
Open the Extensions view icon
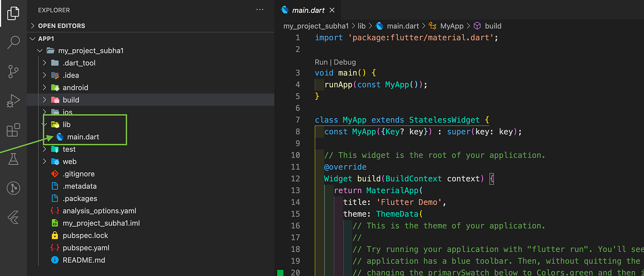(x=13, y=130)
